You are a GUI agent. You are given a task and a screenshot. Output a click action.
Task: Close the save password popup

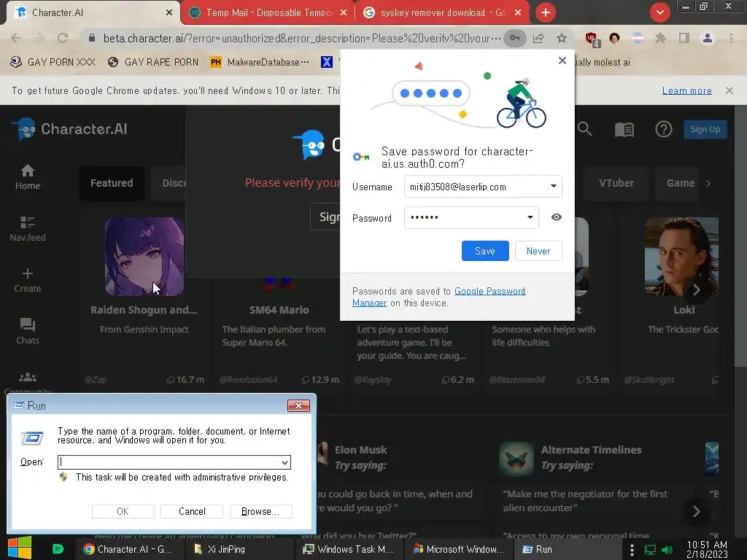(562, 61)
